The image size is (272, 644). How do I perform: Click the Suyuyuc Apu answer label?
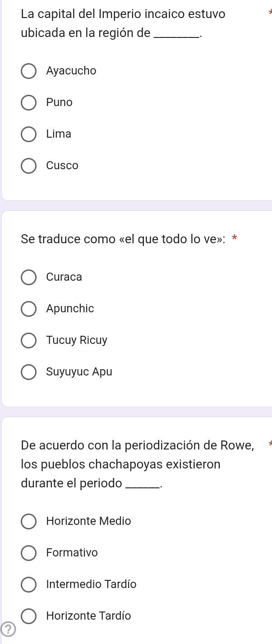tap(79, 371)
